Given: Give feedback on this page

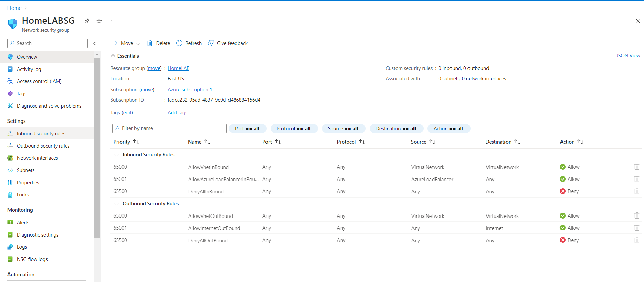Looking at the screenshot, I should 228,43.
